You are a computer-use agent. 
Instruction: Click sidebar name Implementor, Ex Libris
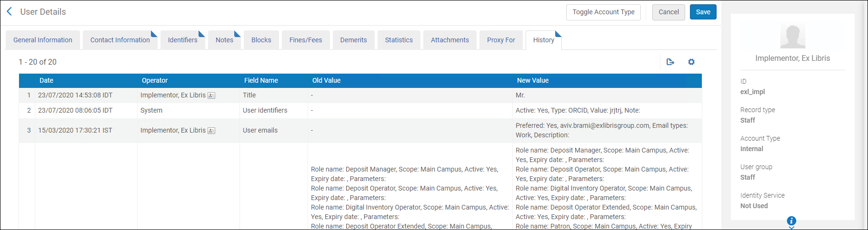point(792,58)
